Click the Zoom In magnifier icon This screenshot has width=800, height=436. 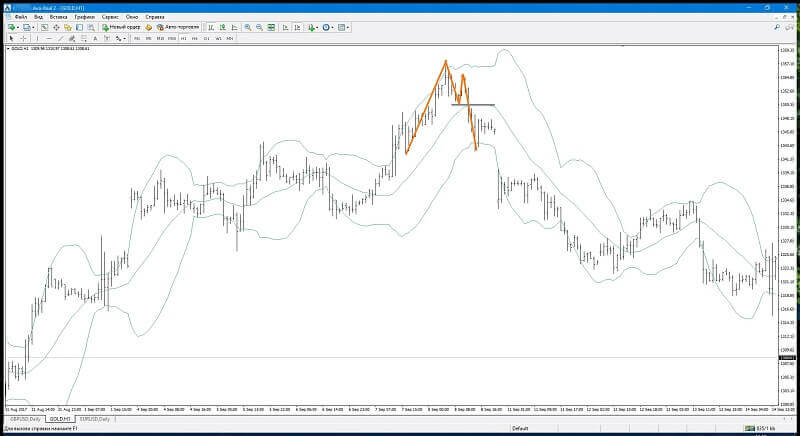[248, 28]
